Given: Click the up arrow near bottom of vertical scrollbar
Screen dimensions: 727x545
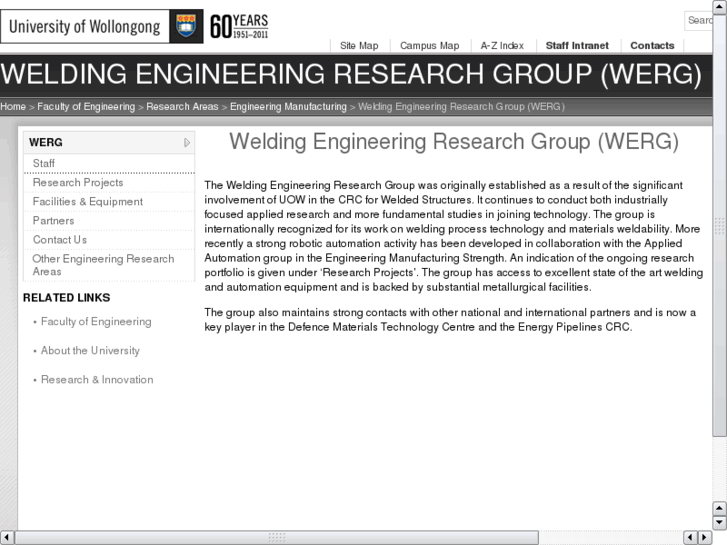Looking at the screenshot, I should point(719,508).
